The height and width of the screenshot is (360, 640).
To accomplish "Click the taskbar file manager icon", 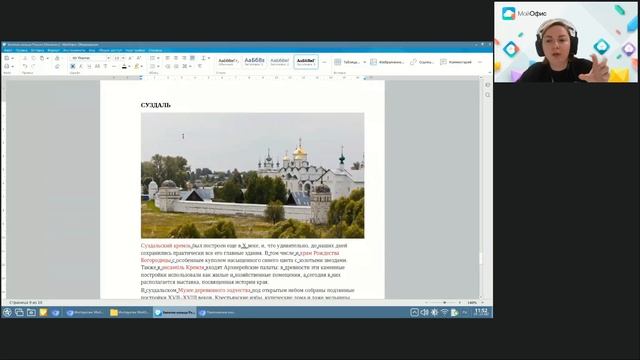I will pos(31,312).
